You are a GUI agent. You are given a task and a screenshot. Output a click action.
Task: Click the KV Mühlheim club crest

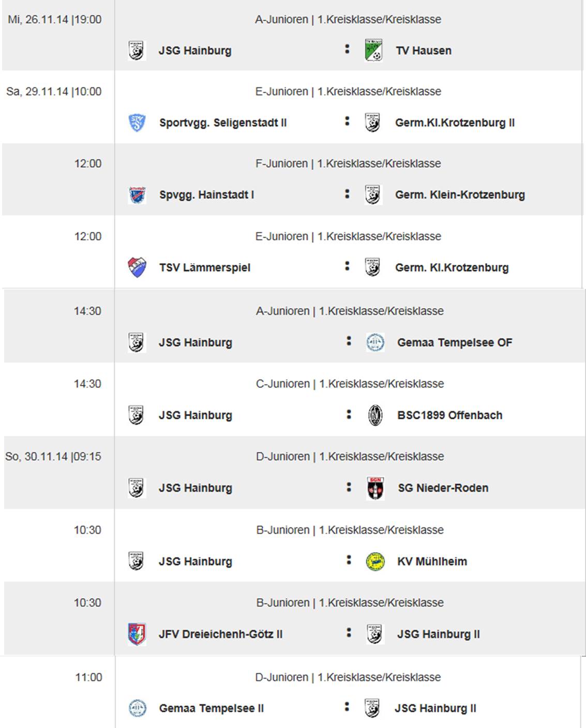click(x=375, y=562)
